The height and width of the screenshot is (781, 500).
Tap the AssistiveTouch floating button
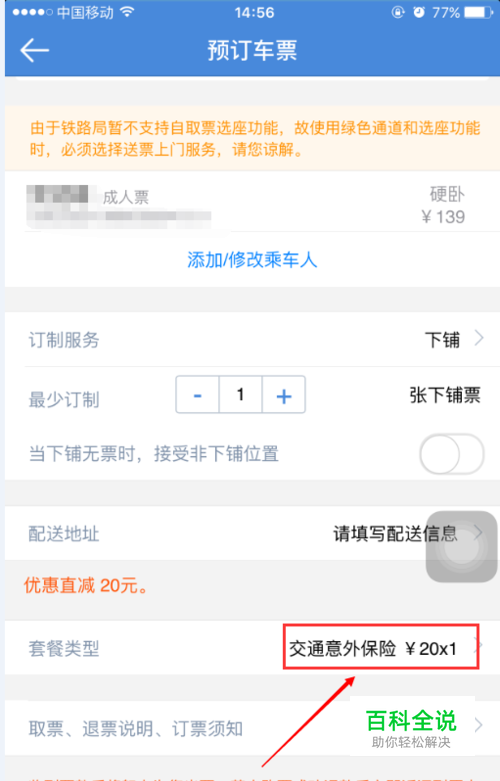461,546
